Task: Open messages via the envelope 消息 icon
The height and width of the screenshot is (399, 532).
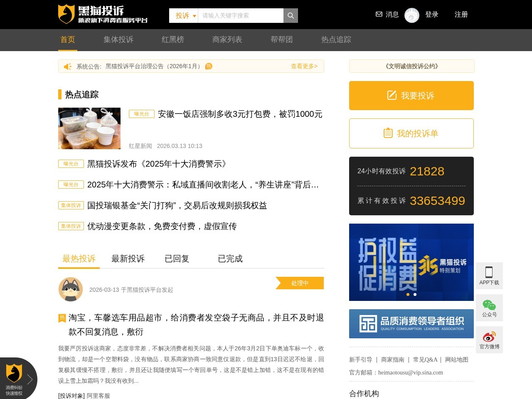Action: (379, 14)
